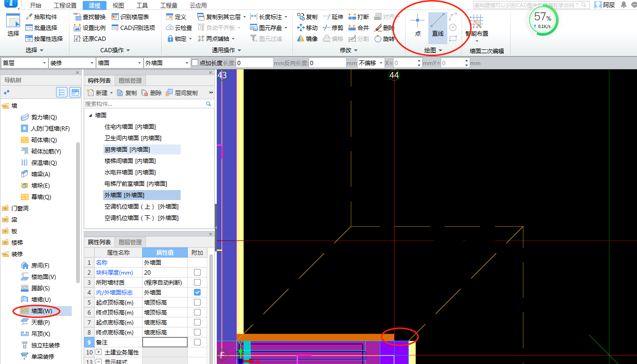
Task: Click the 移动 move tool
Action: pos(307,28)
